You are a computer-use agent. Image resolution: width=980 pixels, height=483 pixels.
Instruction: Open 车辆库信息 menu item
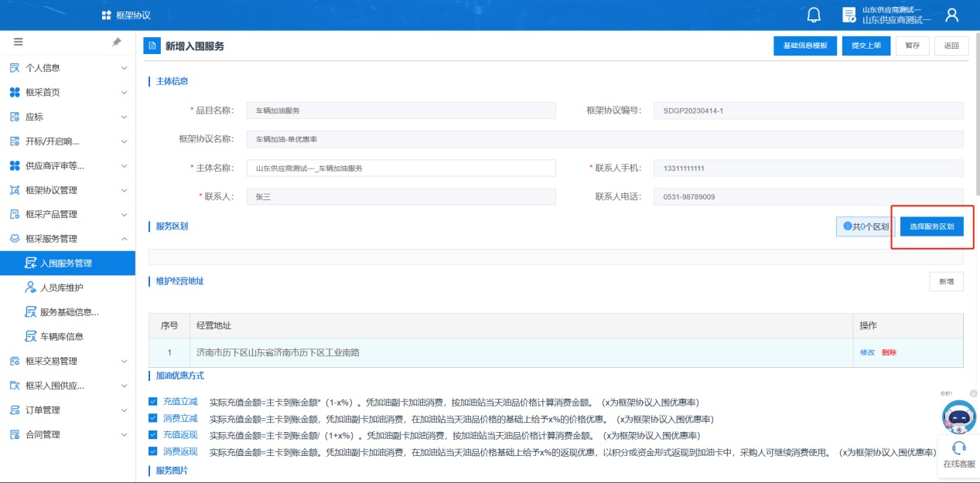tap(68, 336)
